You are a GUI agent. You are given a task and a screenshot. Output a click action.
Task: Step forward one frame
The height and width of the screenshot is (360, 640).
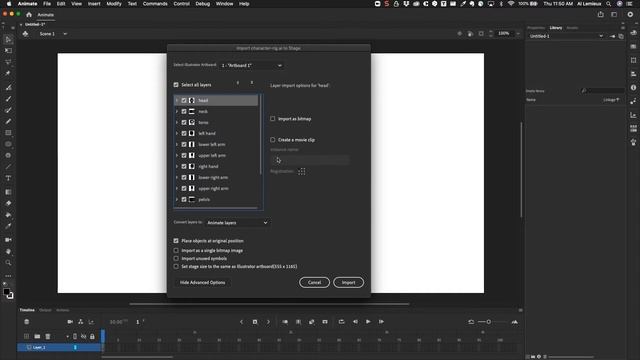tap(381, 322)
